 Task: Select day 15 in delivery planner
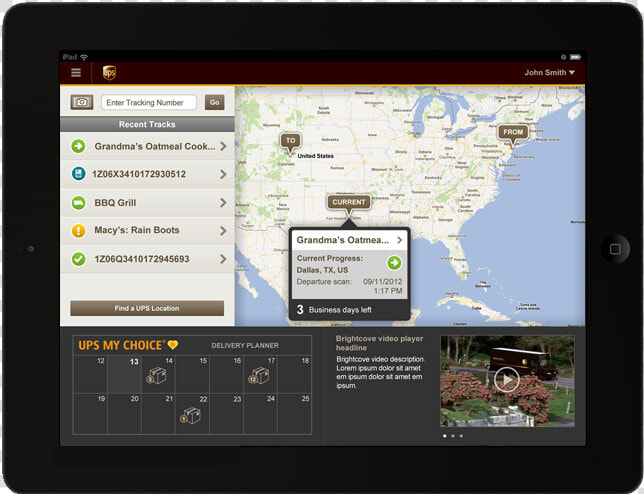193,375
